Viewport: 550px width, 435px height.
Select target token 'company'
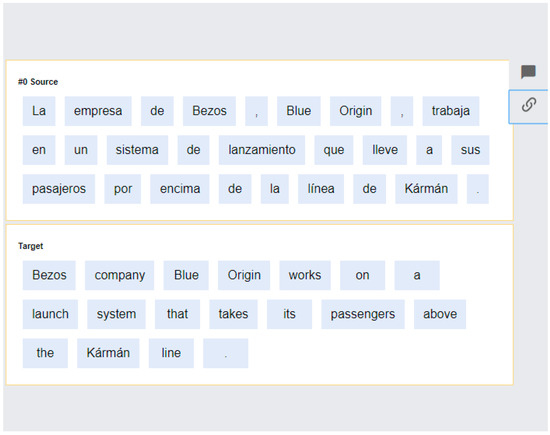[119, 275]
